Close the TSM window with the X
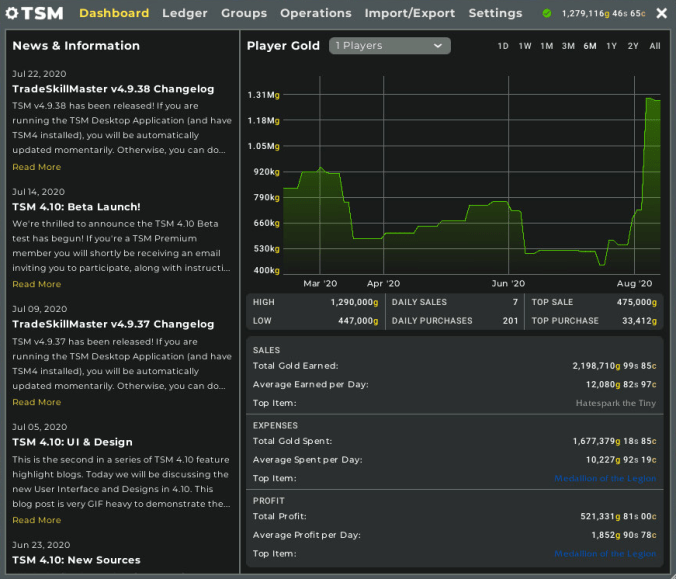Image resolution: width=676 pixels, height=579 pixels. pos(661,13)
